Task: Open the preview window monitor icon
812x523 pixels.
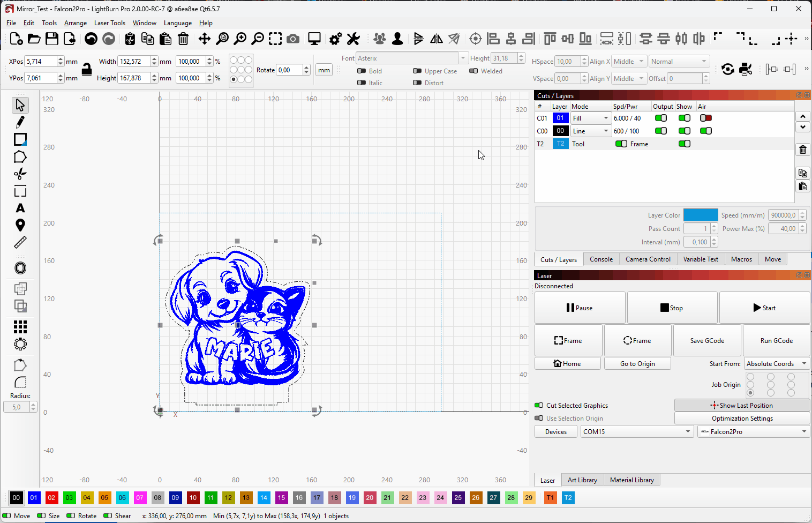Action: (x=314, y=39)
